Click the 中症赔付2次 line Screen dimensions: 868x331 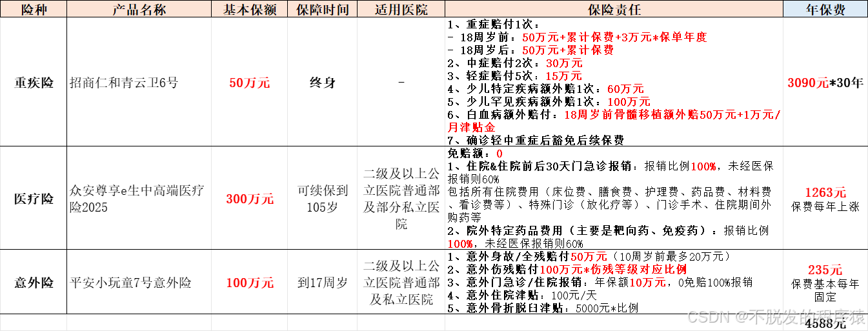(x=514, y=63)
